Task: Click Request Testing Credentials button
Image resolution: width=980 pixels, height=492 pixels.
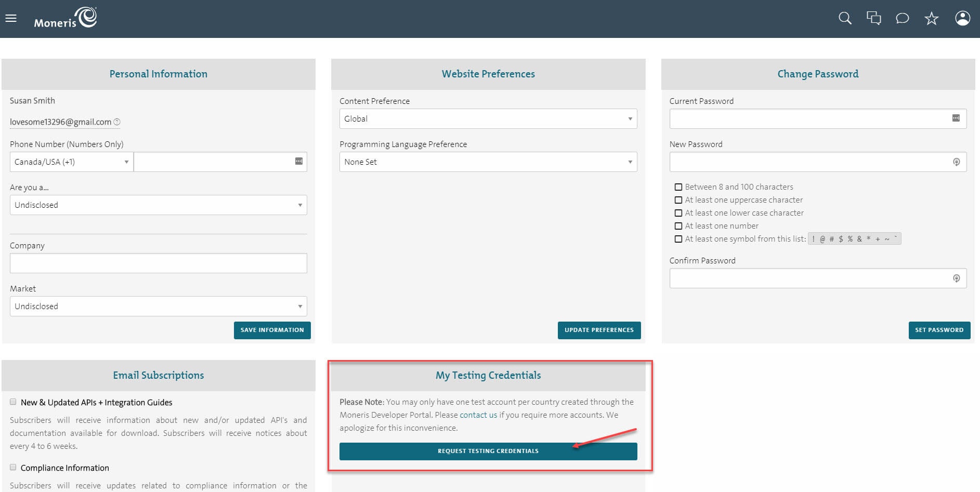Action: (488, 451)
